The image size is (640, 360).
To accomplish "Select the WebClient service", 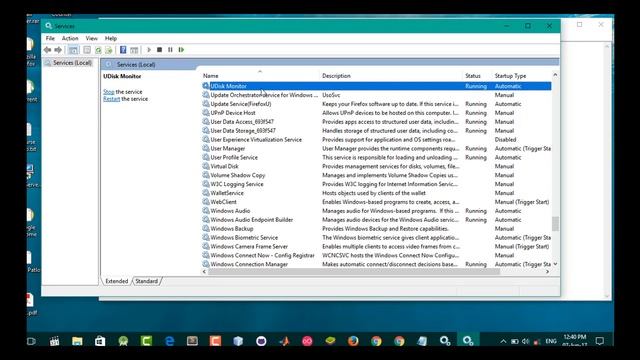I will tap(376, 202).
